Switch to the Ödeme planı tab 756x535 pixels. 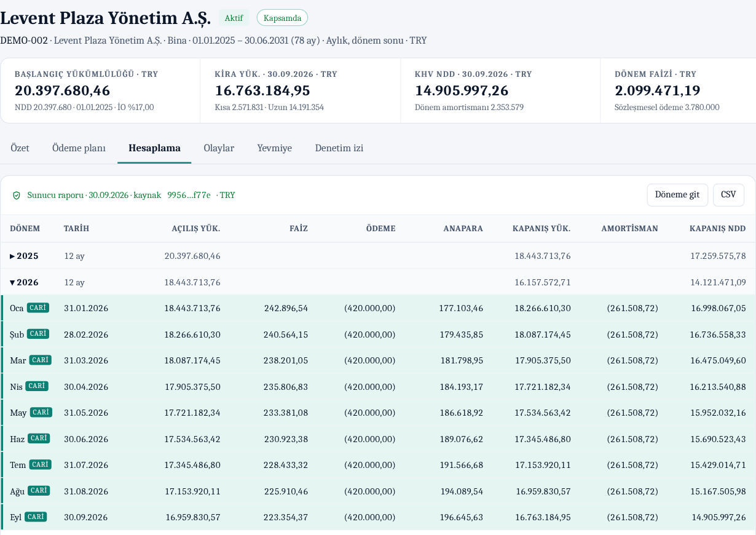(x=79, y=148)
